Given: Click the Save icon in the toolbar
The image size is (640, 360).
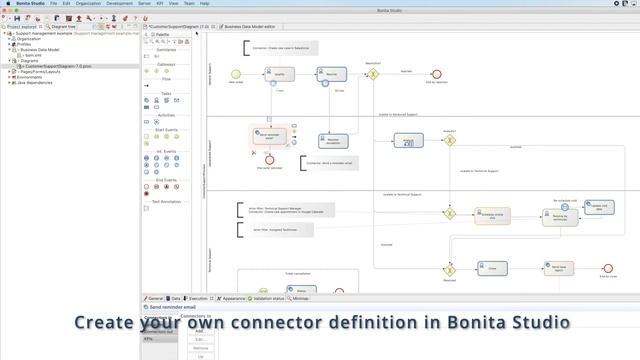Looking at the screenshot, I should [17, 18].
